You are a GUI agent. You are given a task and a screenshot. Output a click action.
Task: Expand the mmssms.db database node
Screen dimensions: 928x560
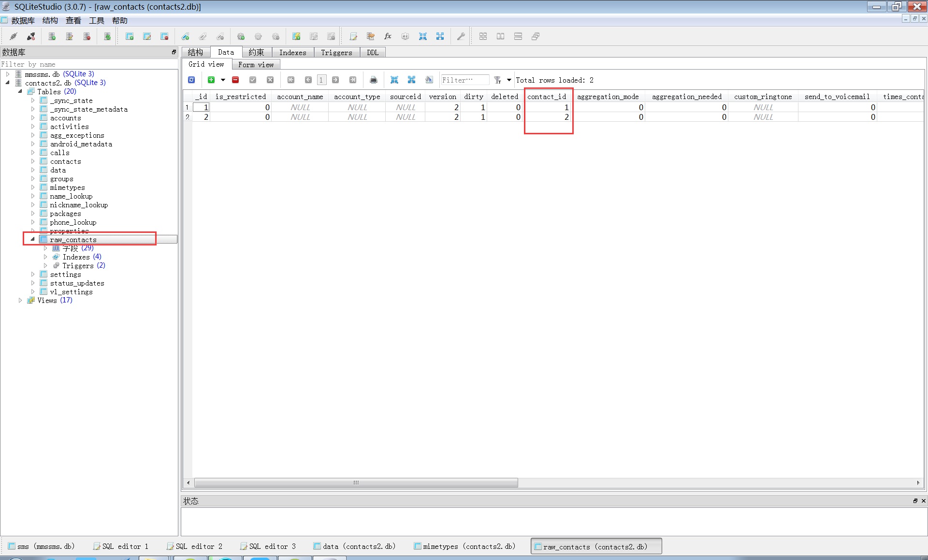tap(8, 74)
